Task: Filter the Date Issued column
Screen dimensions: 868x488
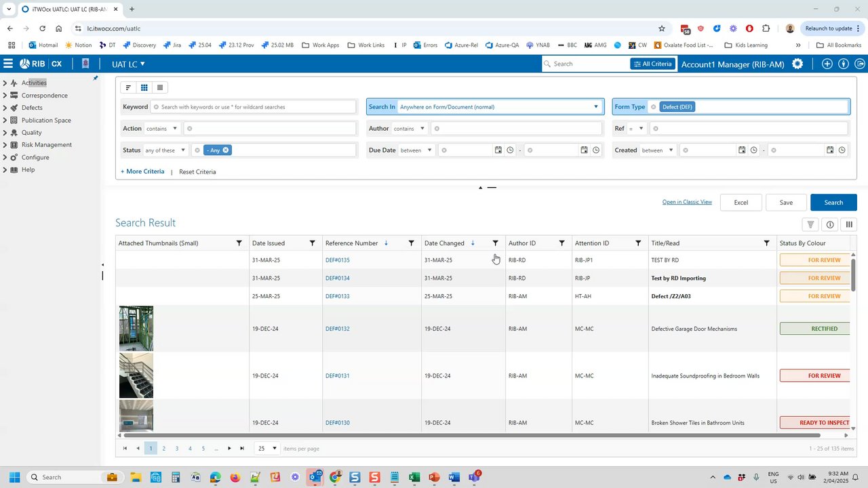Action: click(313, 243)
